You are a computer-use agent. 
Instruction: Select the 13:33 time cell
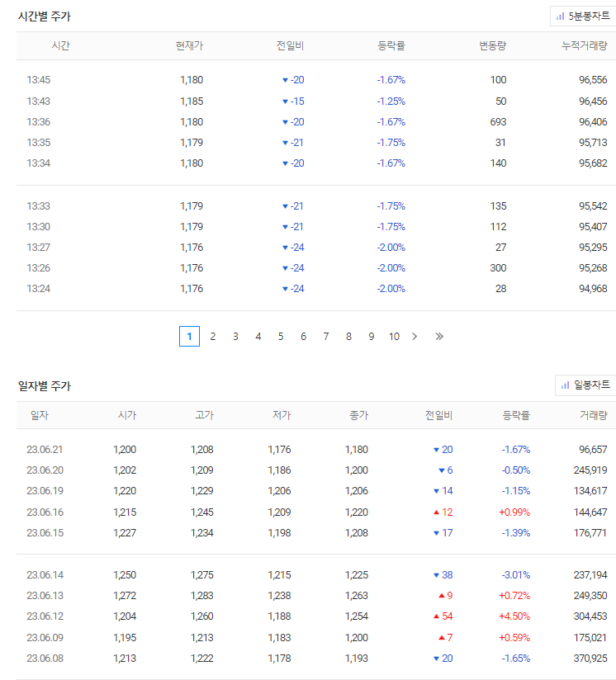coord(39,206)
